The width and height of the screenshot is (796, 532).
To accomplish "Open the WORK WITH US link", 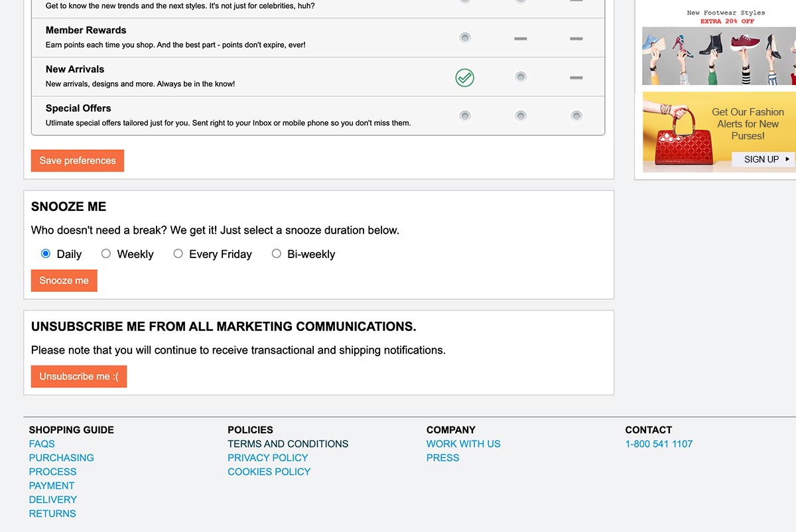I will (464, 444).
